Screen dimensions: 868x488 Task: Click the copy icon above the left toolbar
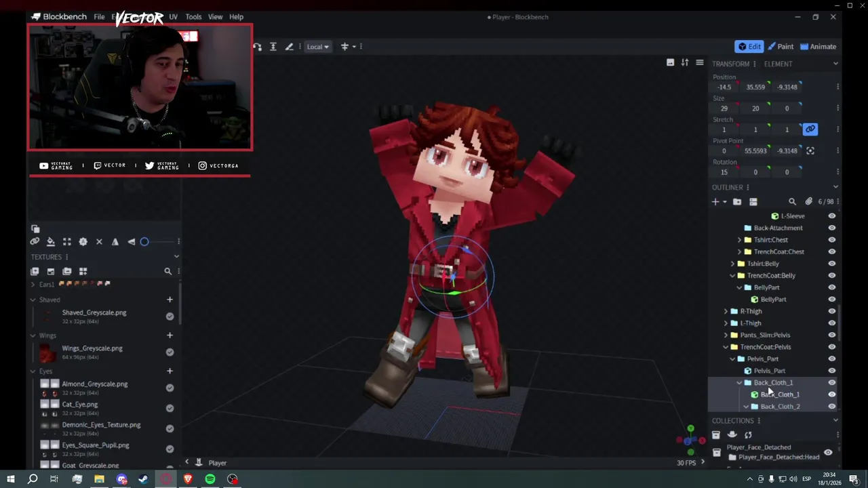[x=35, y=229]
